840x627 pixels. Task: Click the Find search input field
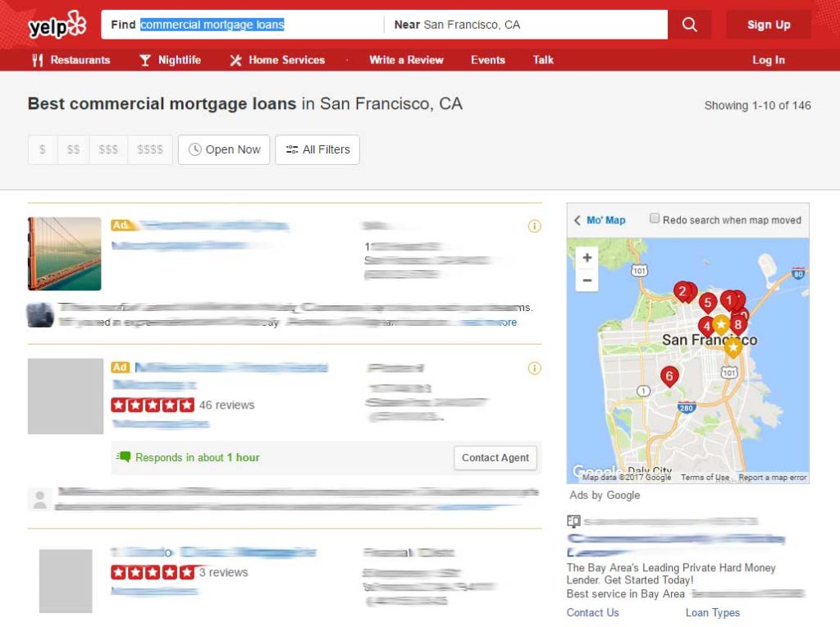pyautogui.click(x=246, y=25)
